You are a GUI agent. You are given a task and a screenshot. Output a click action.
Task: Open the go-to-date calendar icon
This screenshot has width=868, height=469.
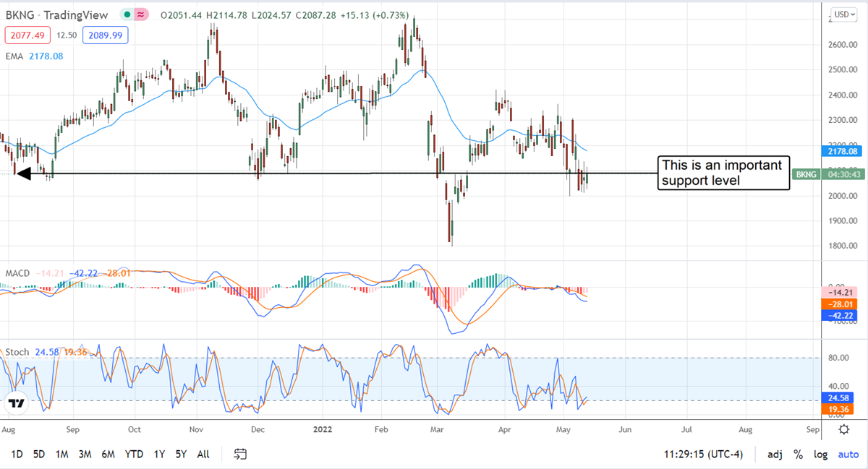click(240, 454)
